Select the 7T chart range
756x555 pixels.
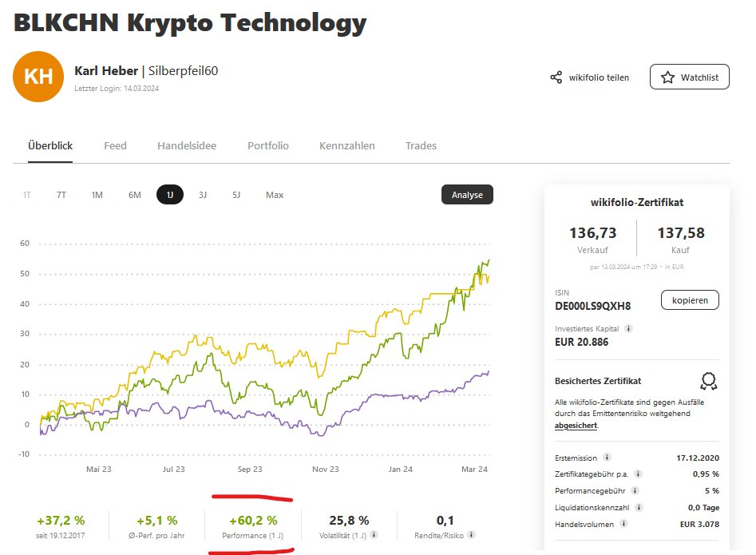click(x=61, y=195)
